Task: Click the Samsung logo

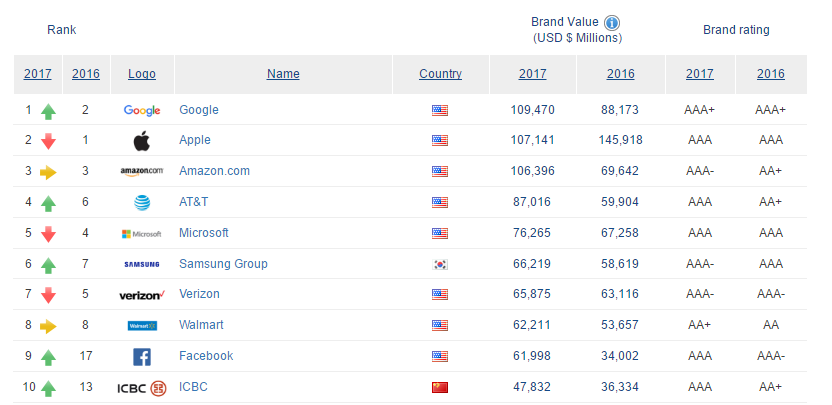Action: point(142,264)
